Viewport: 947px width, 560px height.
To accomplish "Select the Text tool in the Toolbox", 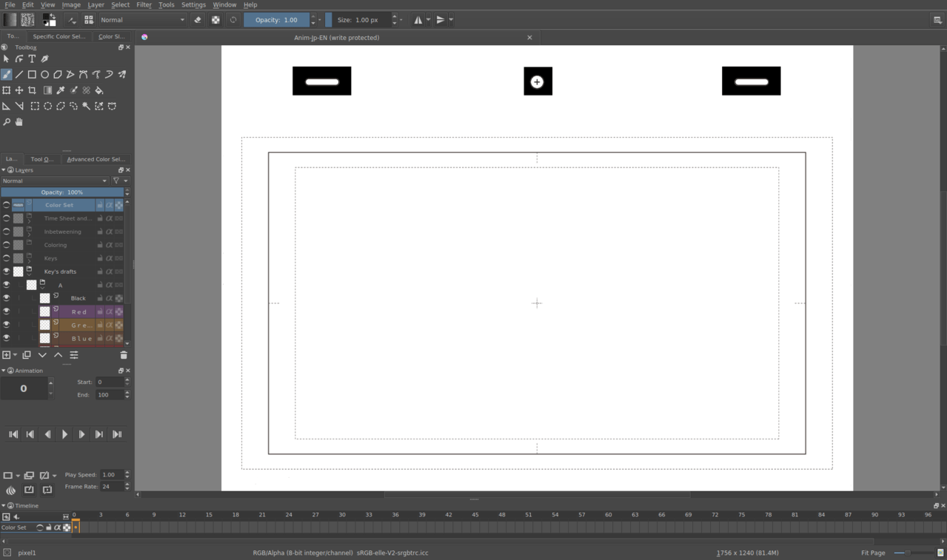I will click(32, 58).
